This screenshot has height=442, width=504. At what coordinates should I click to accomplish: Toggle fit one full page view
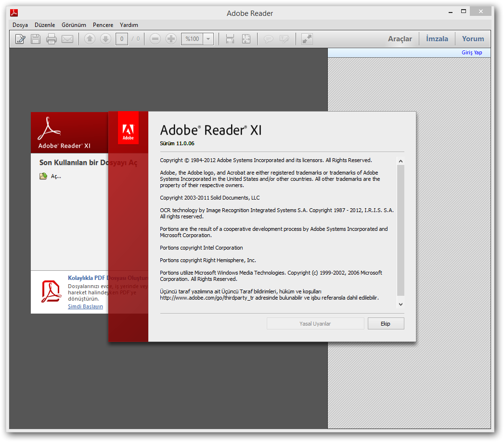246,39
